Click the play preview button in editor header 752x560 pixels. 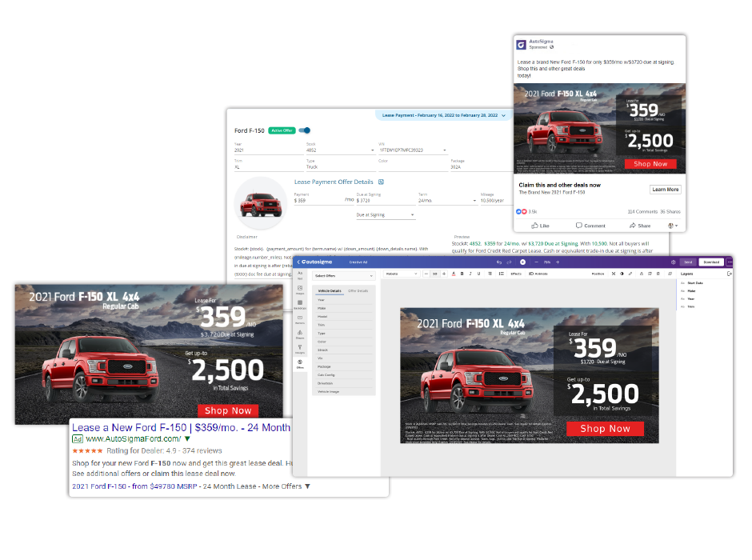[x=522, y=262]
